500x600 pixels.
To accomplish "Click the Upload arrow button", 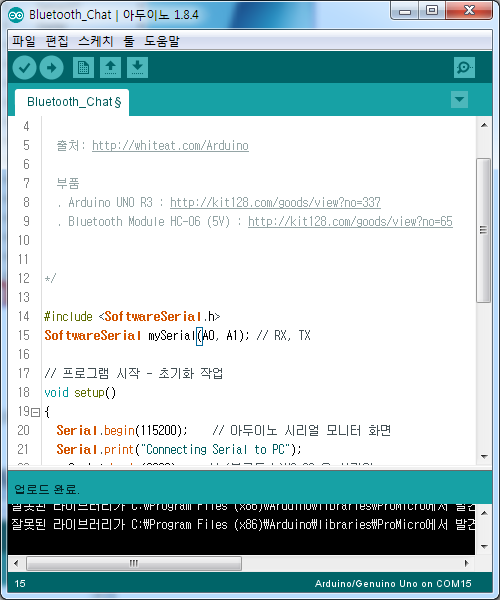I will click(52, 68).
